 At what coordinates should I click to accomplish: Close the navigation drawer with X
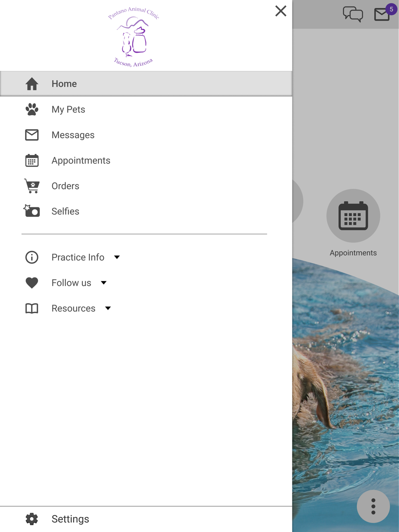(x=281, y=11)
